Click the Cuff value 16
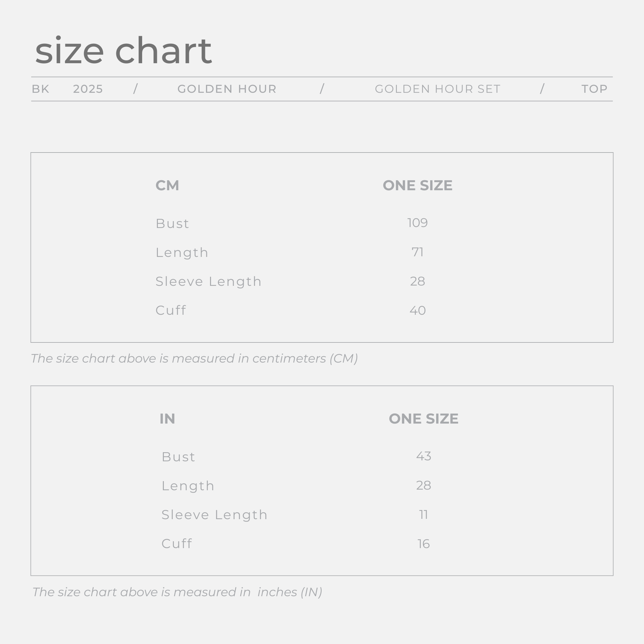This screenshot has height=644, width=644. [x=423, y=544]
